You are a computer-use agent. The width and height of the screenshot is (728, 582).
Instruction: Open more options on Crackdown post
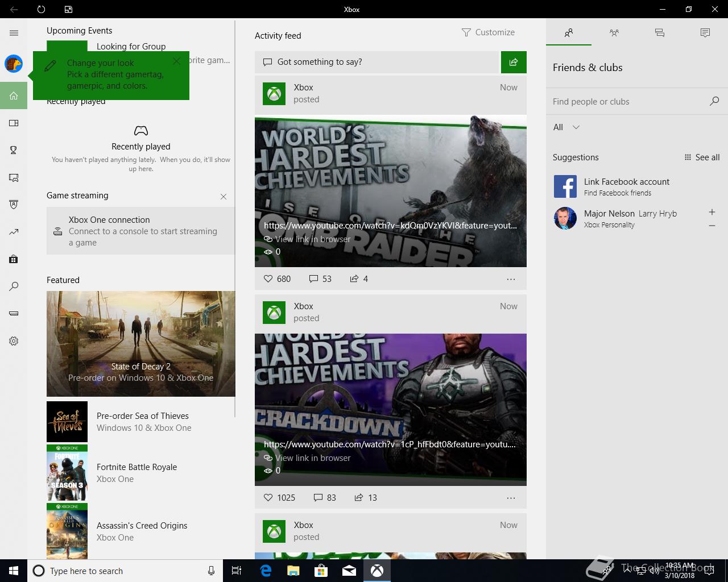point(511,498)
